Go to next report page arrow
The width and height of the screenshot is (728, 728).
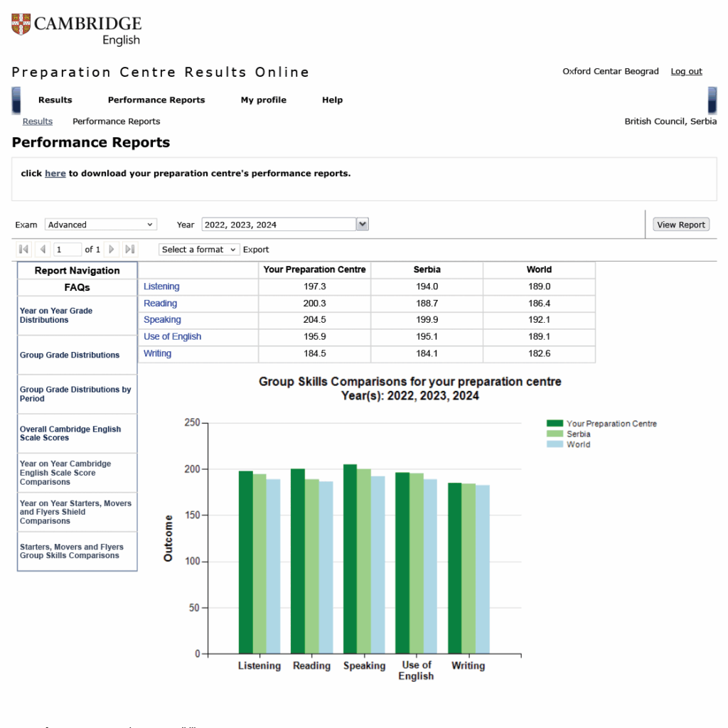112,250
